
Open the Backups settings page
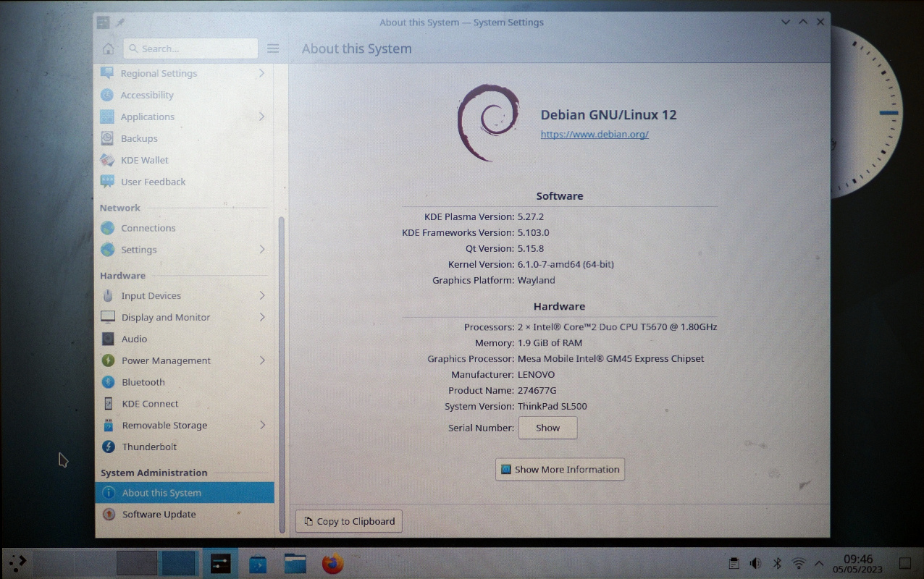click(x=185, y=138)
